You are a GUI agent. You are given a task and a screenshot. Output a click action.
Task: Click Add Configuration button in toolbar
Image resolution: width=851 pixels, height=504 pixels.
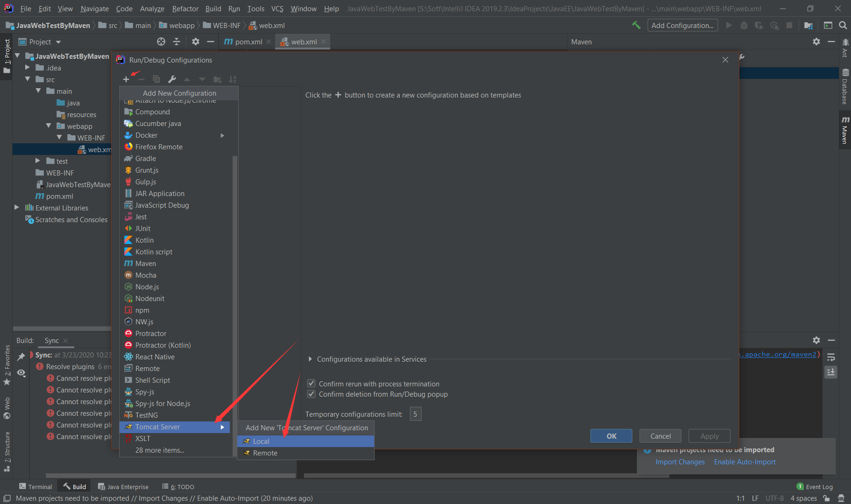[682, 25]
